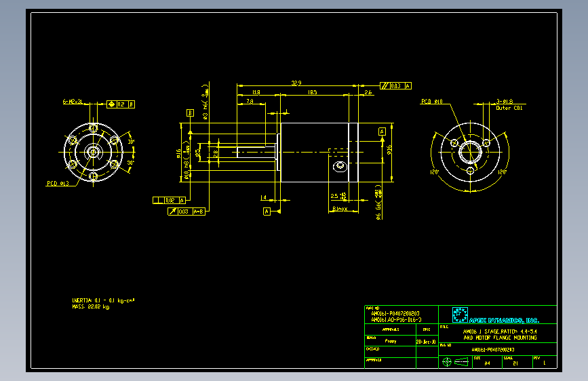This screenshot has width=588, height=381.
Task: Select the parallelism tolerance frame 0.03 A
Action: pos(395,86)
